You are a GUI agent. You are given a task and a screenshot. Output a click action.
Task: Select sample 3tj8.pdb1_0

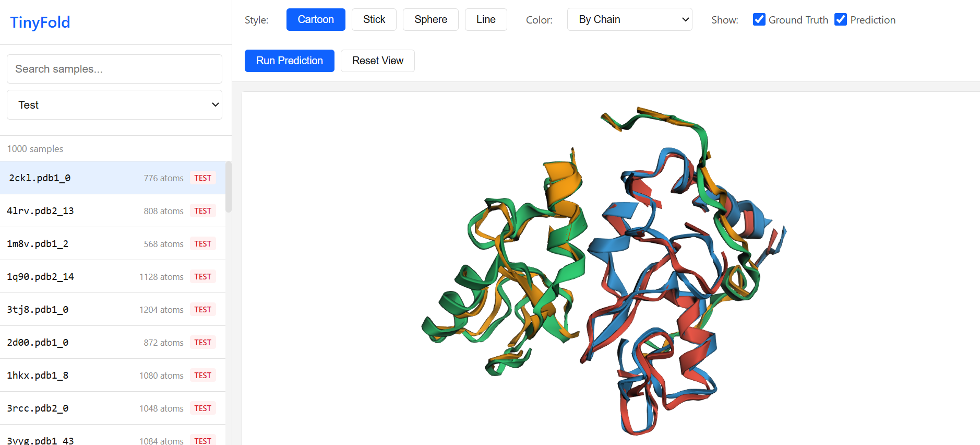112,310
